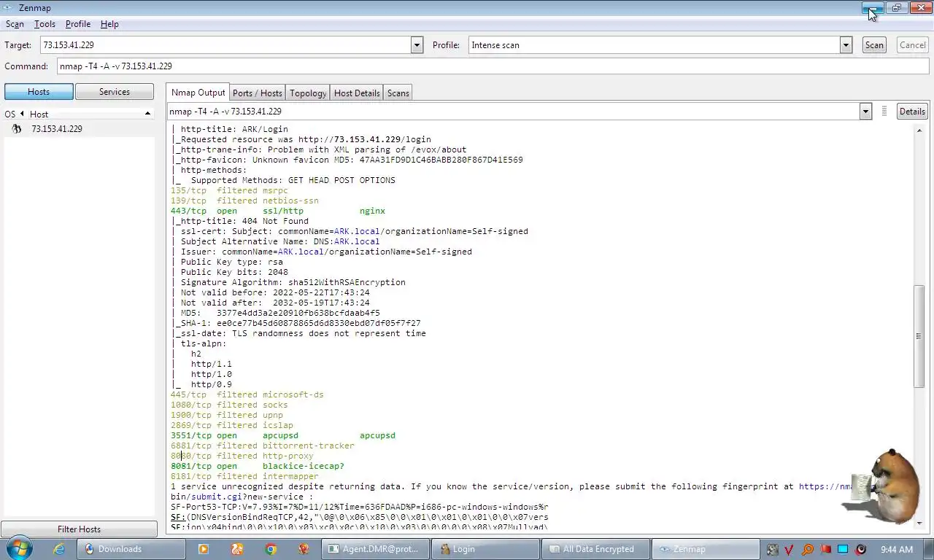Screen dimensions: 934x560
Task: Click the 2869/tcp filtered icslap line
Action: pos(232,425)
